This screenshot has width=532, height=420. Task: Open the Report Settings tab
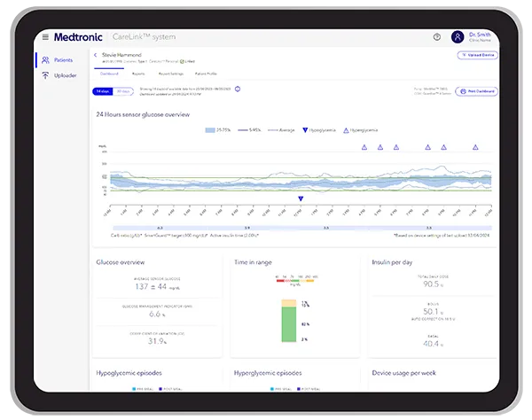click(x=169, y=74)
